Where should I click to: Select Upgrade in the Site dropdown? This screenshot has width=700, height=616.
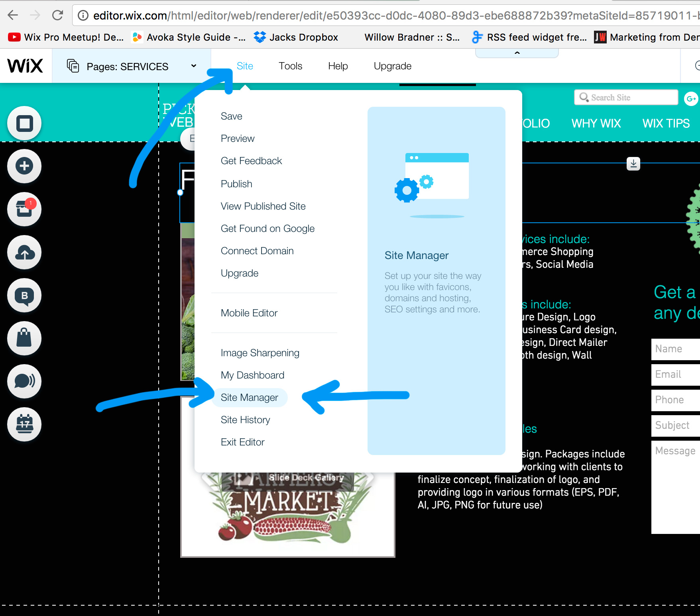tap(240, 273)
